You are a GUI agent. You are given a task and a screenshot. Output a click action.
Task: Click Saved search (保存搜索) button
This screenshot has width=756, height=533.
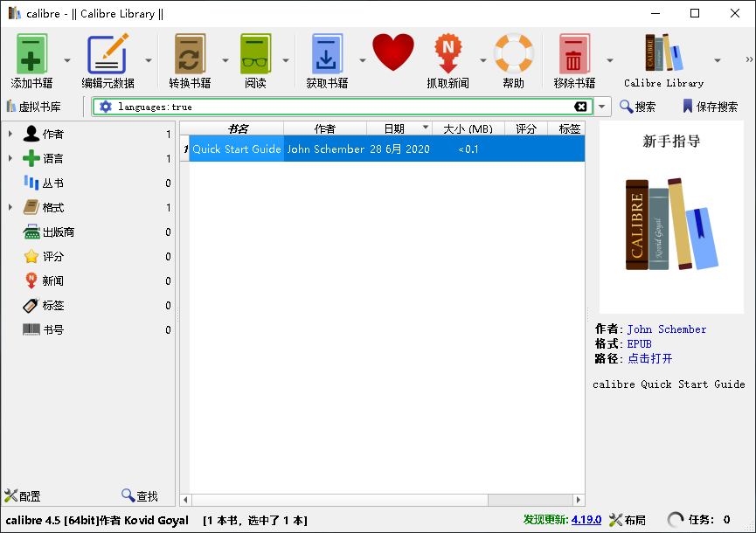711,107
